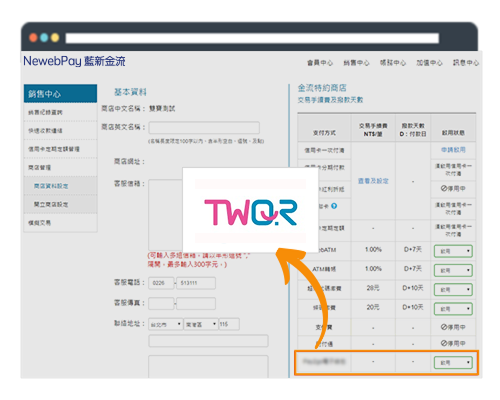
Task: Click the 啟用狀態 column header
Action: click(453, 133)
